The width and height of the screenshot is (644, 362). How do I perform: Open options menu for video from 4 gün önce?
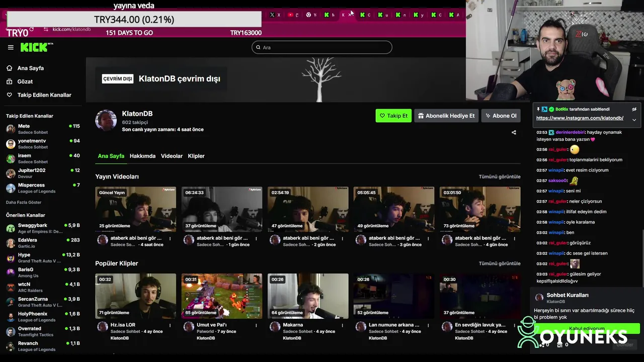(514, 238)
